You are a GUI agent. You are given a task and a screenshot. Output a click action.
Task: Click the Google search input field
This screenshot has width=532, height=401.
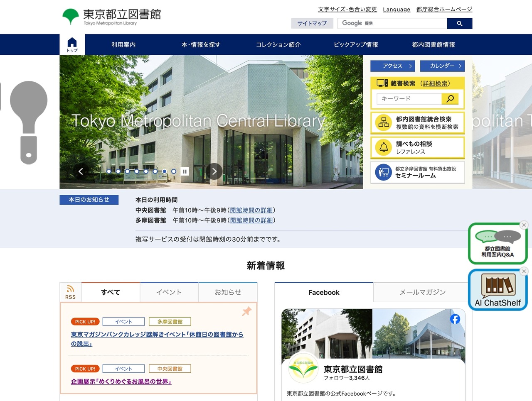tap(392, 24)
